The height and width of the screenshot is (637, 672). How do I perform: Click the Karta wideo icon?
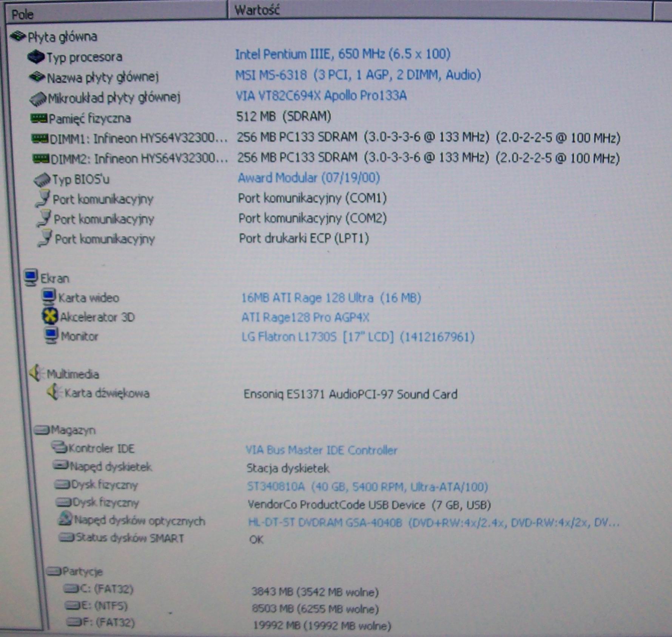48,297
